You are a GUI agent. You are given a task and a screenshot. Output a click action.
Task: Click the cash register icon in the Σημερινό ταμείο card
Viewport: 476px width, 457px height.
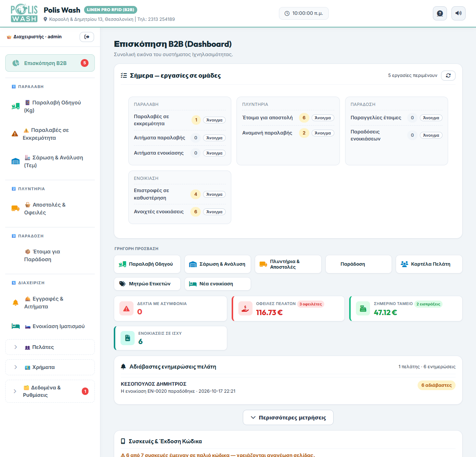(363, 308)
